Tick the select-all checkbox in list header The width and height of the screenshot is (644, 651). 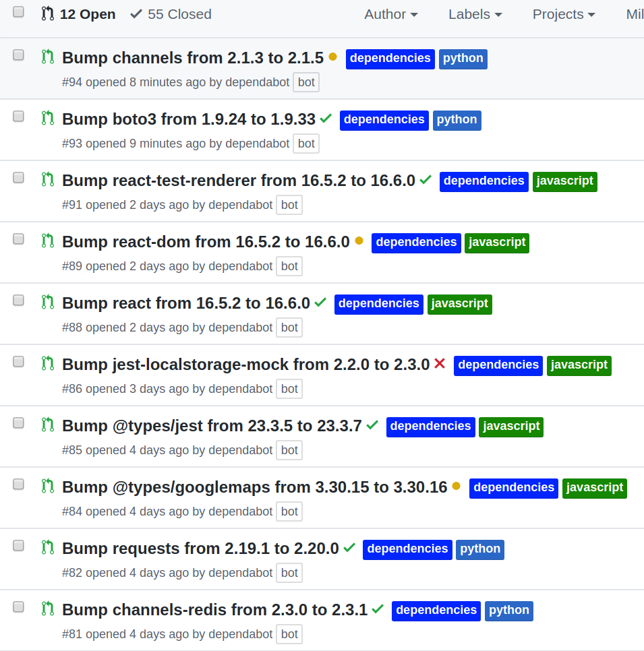18,12
